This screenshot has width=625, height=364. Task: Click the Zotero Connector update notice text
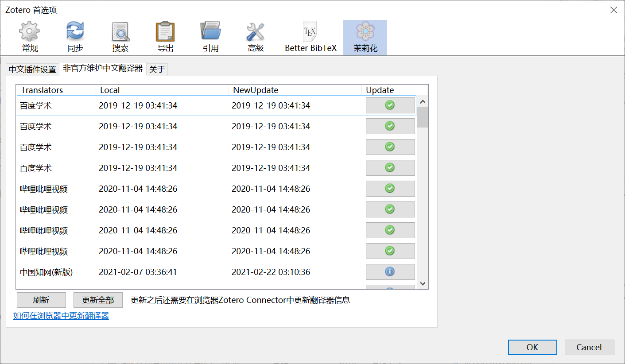click(240, 300)
